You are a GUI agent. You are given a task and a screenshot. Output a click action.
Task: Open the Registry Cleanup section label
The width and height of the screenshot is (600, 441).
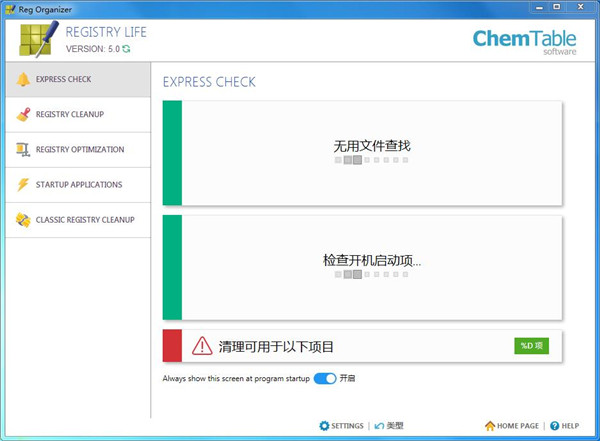[x=70, y=115]
